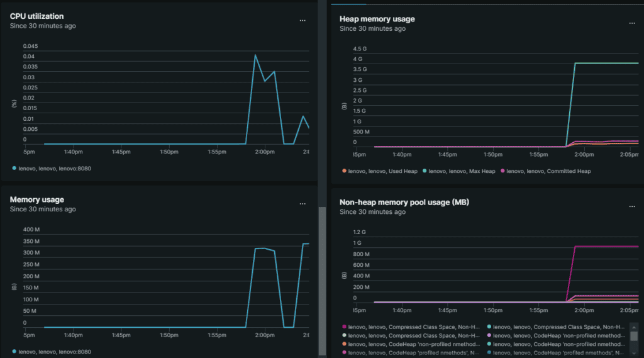Click the Heap memory usage chart title

tap(377, 19)
